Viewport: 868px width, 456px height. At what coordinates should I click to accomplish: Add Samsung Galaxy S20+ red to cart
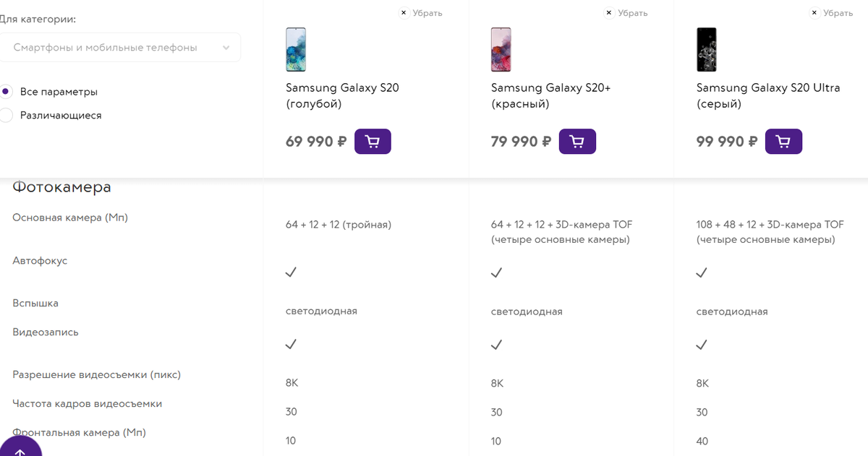click(577, 142)
